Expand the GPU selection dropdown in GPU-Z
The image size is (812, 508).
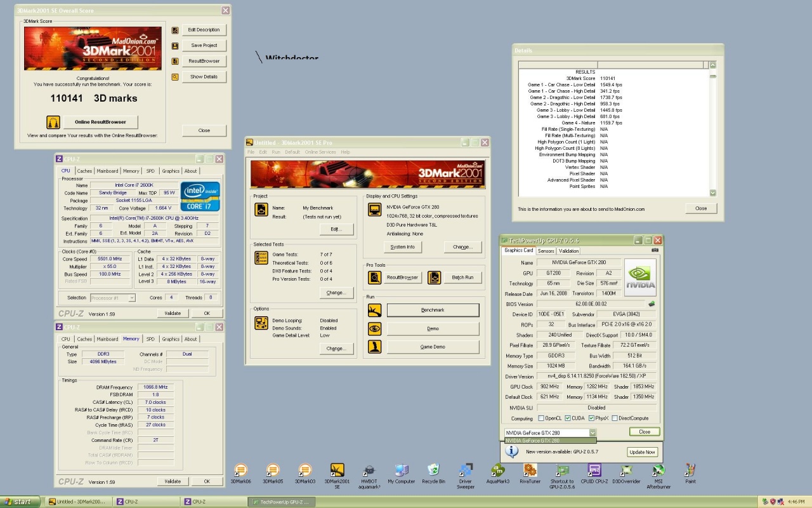tap(593, 432)
